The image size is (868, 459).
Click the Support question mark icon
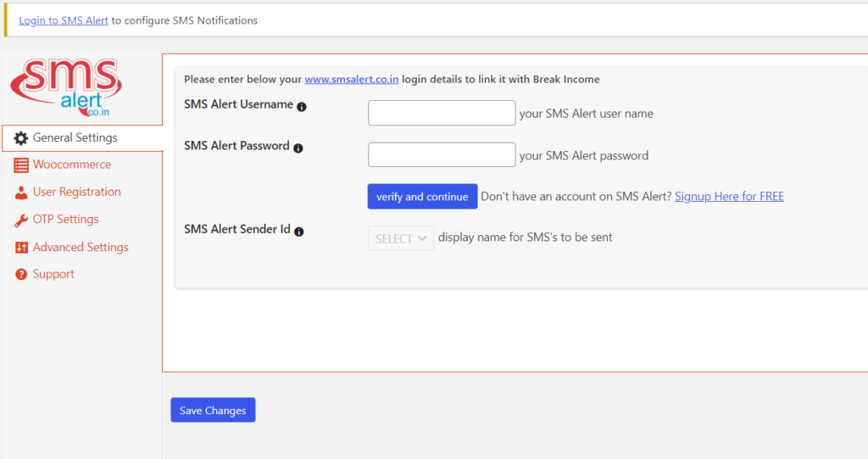click(21, 274)
